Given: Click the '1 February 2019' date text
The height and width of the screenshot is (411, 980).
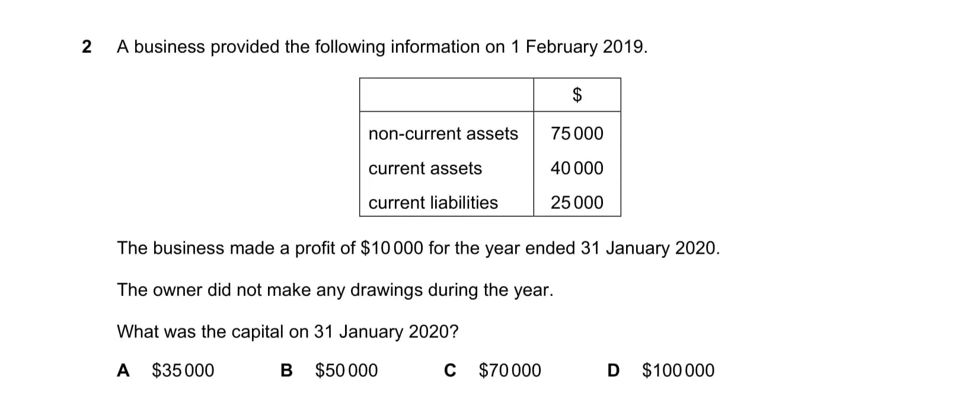Looking at the screenshot, I should tap(578, 47).
